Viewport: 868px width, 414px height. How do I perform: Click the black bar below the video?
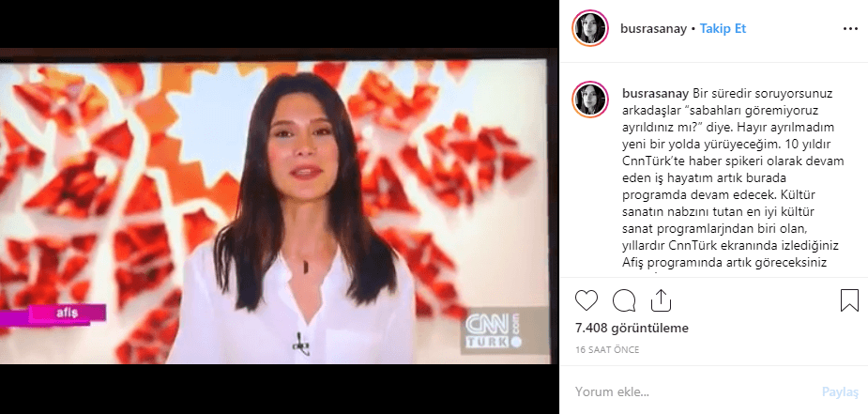(279, 389)
